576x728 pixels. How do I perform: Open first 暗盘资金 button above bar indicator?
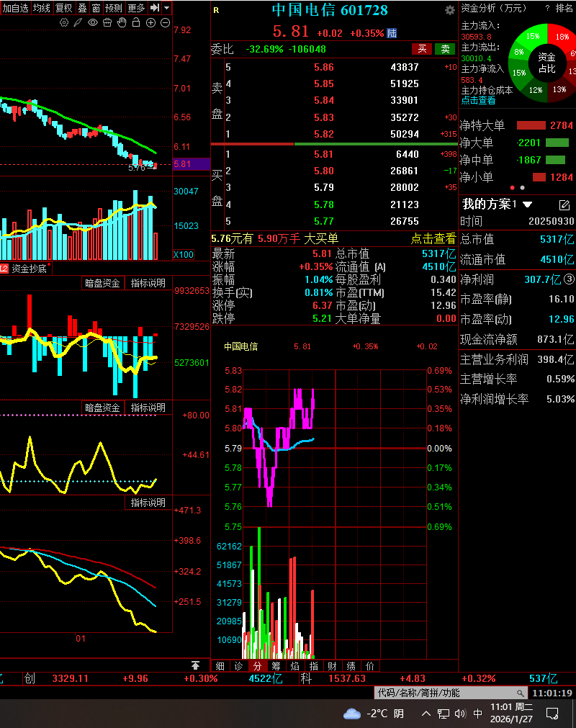[x=102, y=283]
